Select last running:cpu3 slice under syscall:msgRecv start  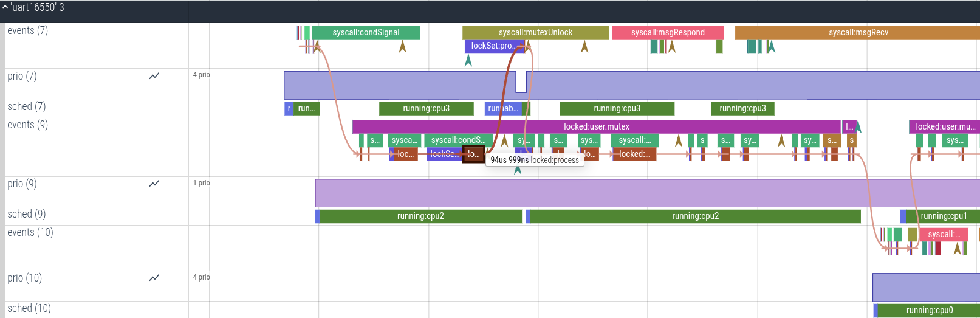click(742, 108)
